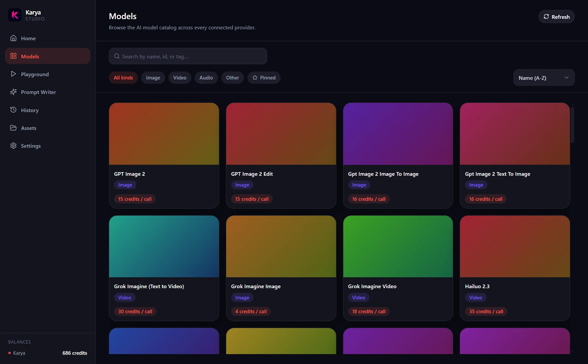
Task: Click 15 credits / call on GPT Image 2
Action: (x=135, y=199)
